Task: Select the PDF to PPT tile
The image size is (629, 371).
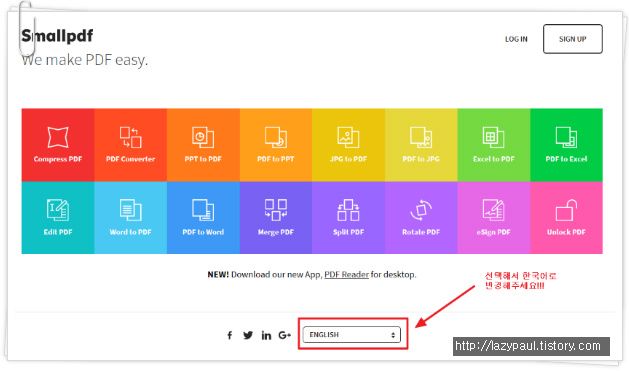Action: click(x=276, y=145)
